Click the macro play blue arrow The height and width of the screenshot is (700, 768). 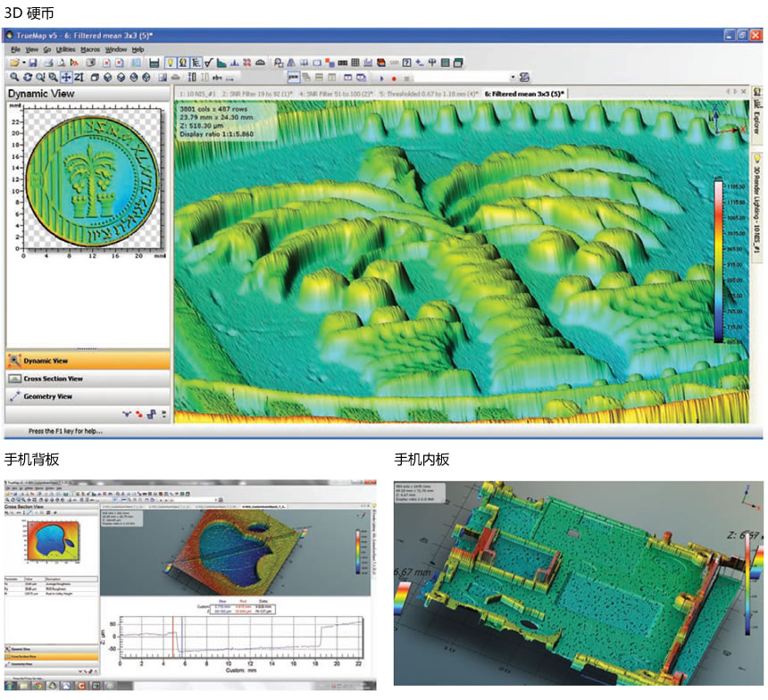point(381,78)
